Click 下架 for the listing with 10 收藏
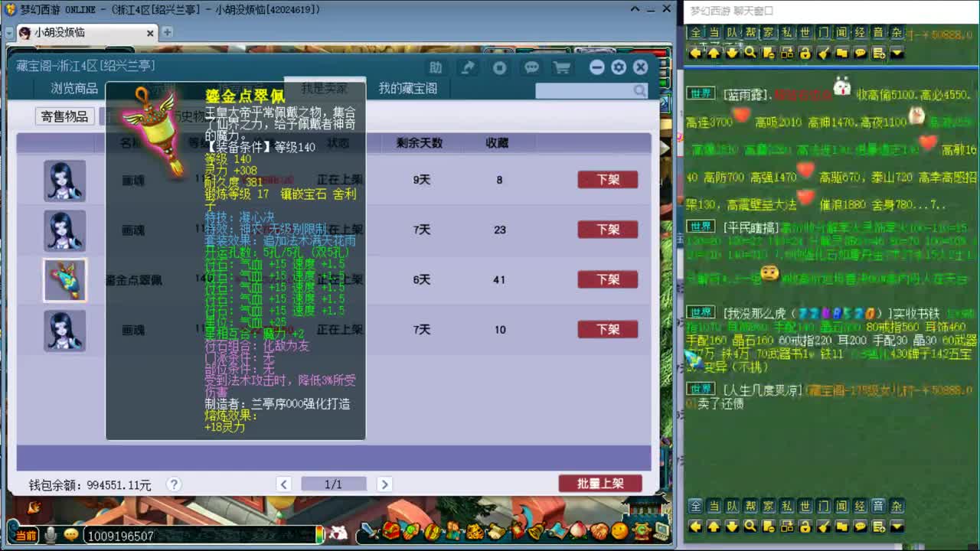This screenshot has width=980, height=551. [x=608, y=329]
